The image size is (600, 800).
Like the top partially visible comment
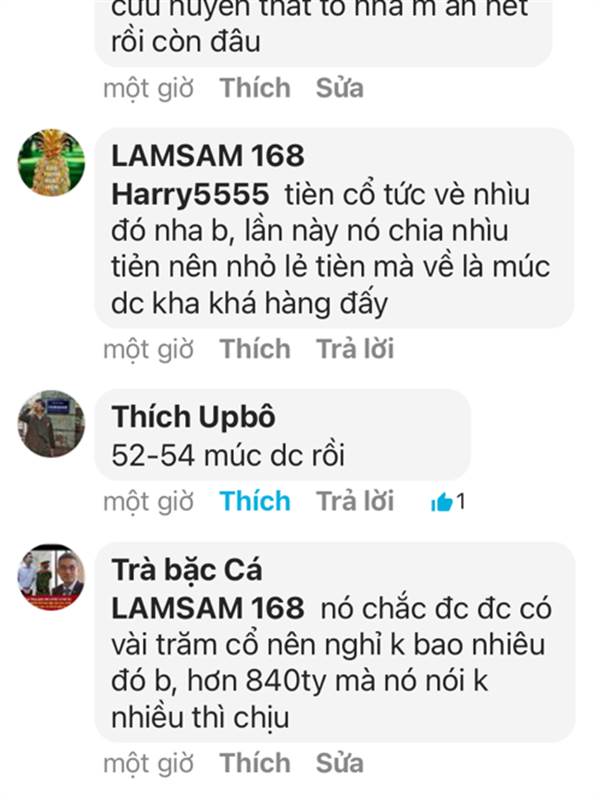click(255, 88)
